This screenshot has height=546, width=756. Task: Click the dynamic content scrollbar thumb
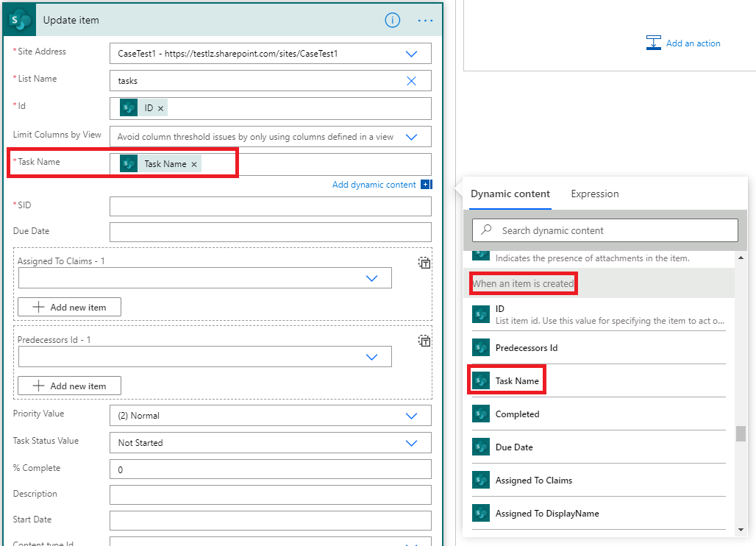[741, 433]
